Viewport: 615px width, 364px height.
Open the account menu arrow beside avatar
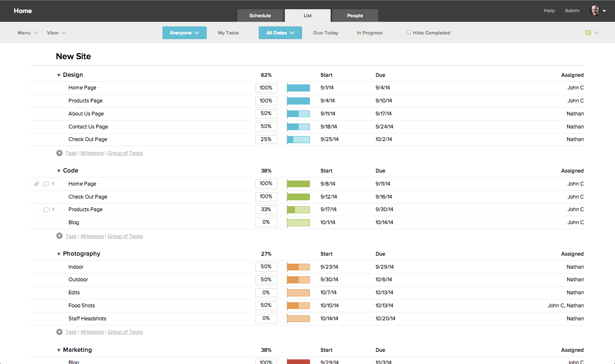point(604,11)
